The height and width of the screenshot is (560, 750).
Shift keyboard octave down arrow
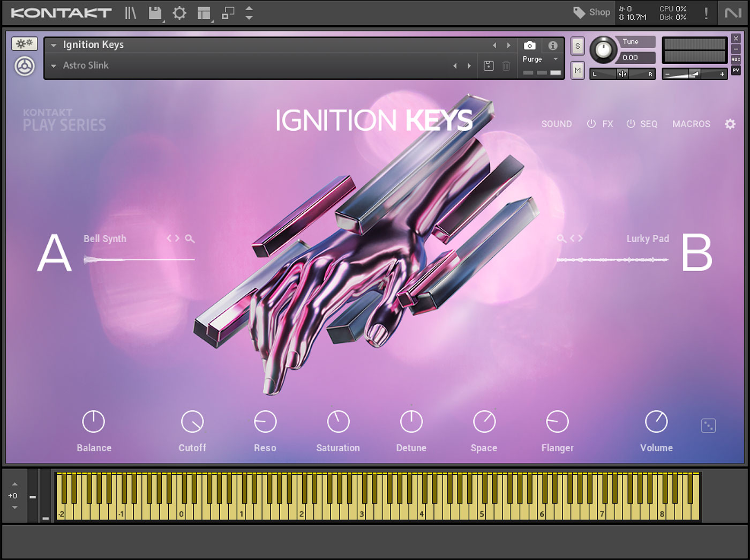pyautogui.click(x=14, y=507)
